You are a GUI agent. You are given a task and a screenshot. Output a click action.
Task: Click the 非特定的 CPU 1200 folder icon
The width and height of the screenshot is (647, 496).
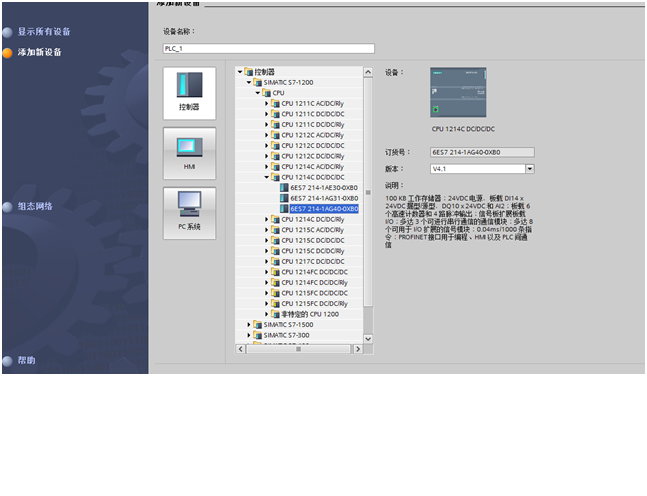tap(275, 314)
